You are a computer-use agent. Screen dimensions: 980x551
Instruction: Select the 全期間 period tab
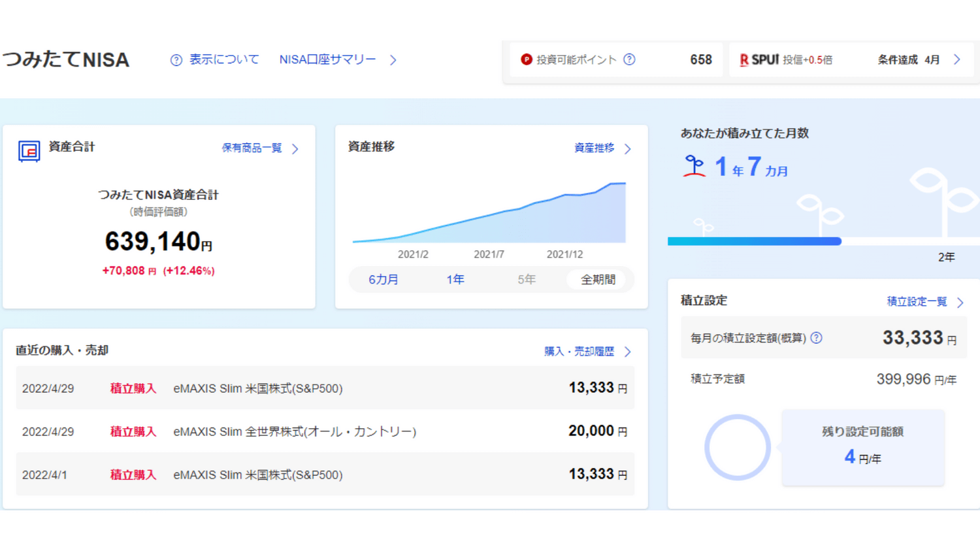tap(598, 280)
